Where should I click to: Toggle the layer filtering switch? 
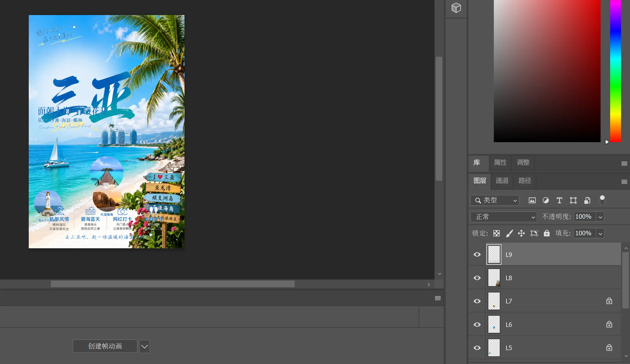pos(602,200)
